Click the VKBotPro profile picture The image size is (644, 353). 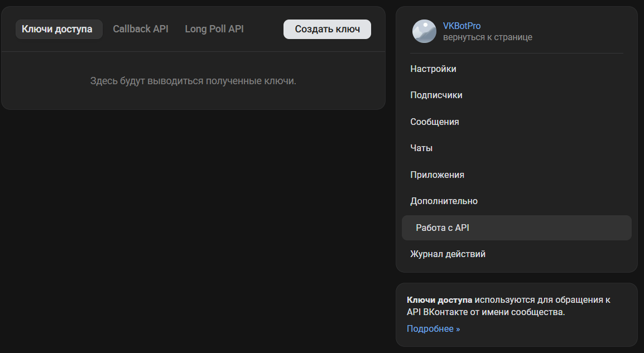[424, 31]
